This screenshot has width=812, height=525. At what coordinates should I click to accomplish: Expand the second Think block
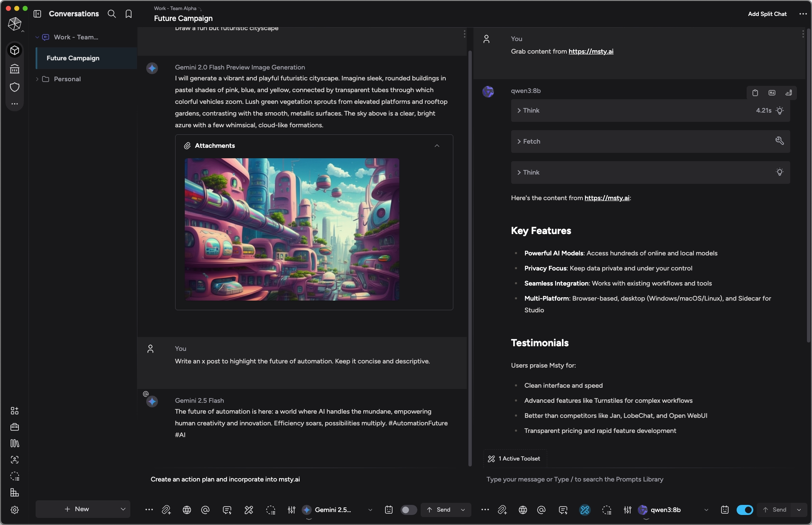click(650, 172)
